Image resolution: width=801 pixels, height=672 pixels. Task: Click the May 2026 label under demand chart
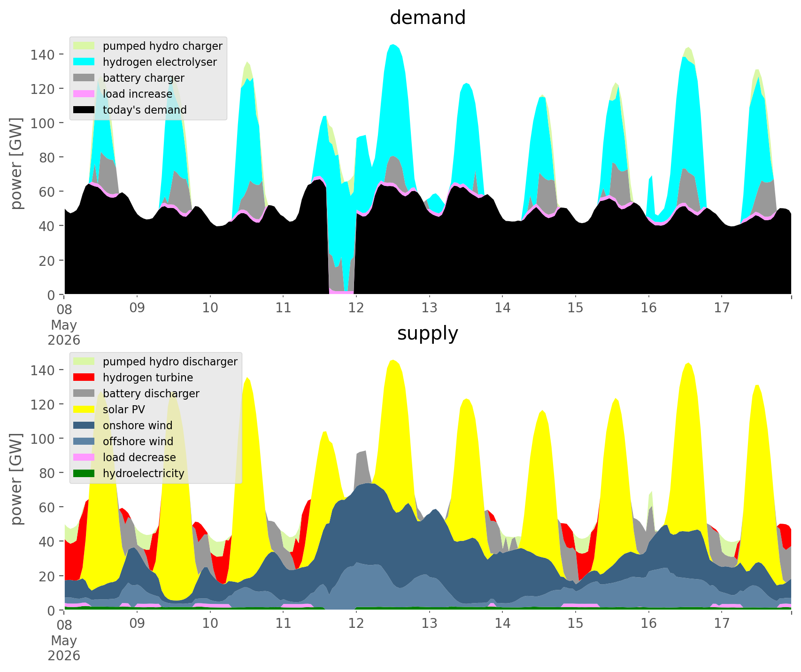tap(64, 332)
